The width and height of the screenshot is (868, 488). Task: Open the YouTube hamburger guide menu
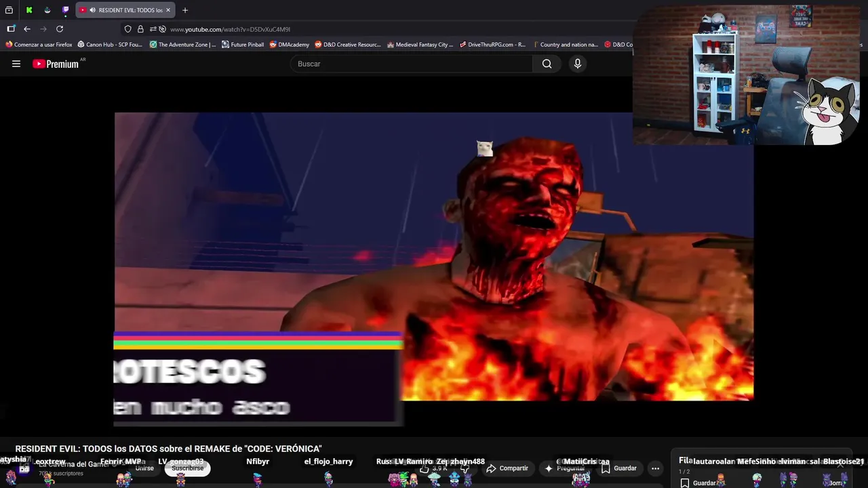coord(16,64)
